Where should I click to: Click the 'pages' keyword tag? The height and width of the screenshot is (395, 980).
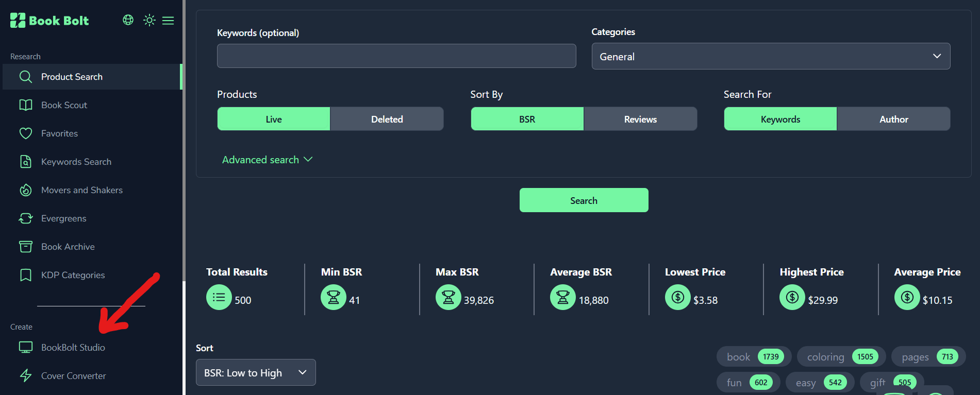tap(928, 356)
